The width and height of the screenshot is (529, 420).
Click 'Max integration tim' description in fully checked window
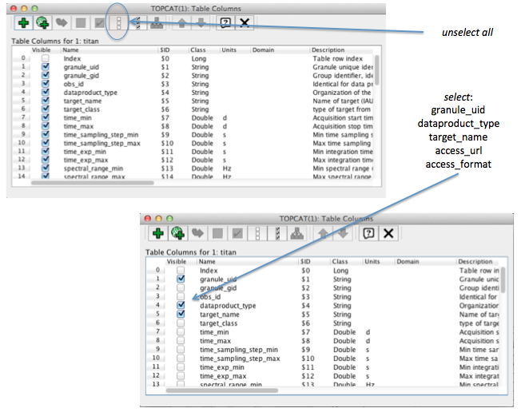[x=343, y=160]
